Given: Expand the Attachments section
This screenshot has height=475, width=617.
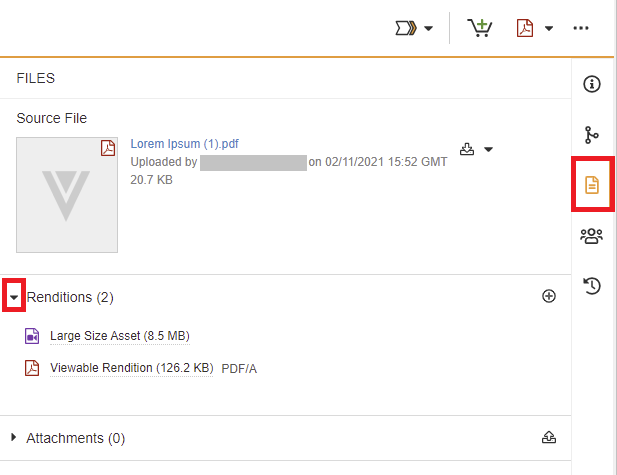Looking at the screenshot, I should coord(14,438).
